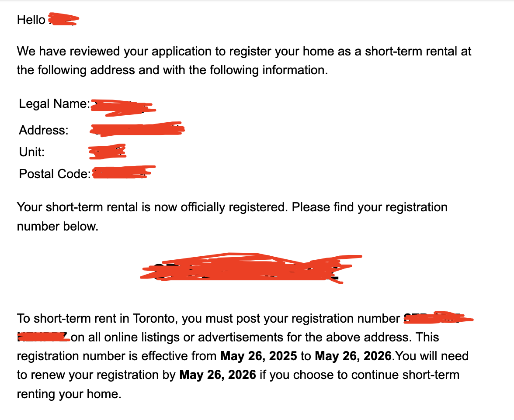Click the redacted name after Hello

[x=63, y=19]
